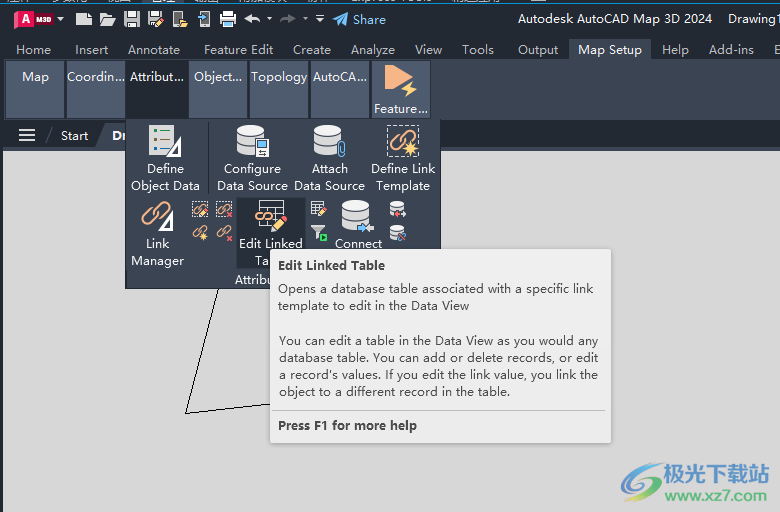Go to the View ribbon tab

pos(428,50)
